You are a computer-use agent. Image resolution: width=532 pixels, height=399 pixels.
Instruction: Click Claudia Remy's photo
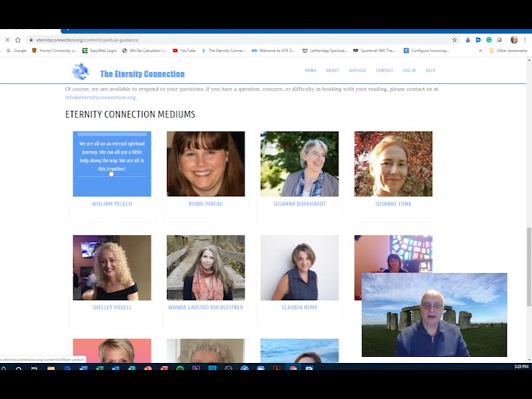click(x=299, y=268)
